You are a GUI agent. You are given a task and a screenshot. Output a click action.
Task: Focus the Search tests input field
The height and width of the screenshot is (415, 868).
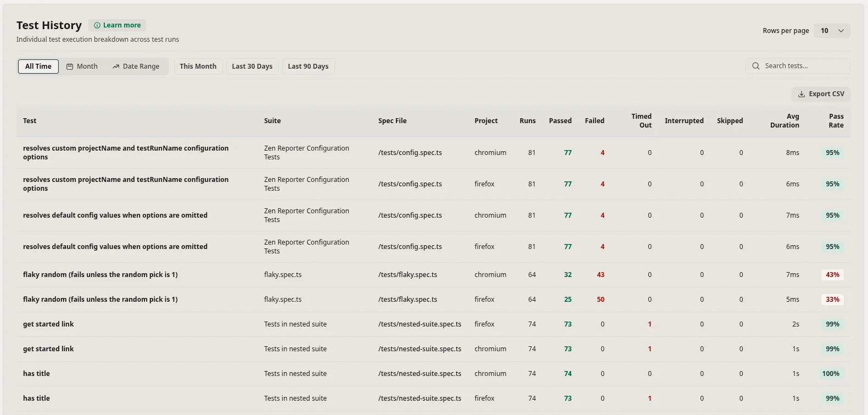(x=798, y=66)
